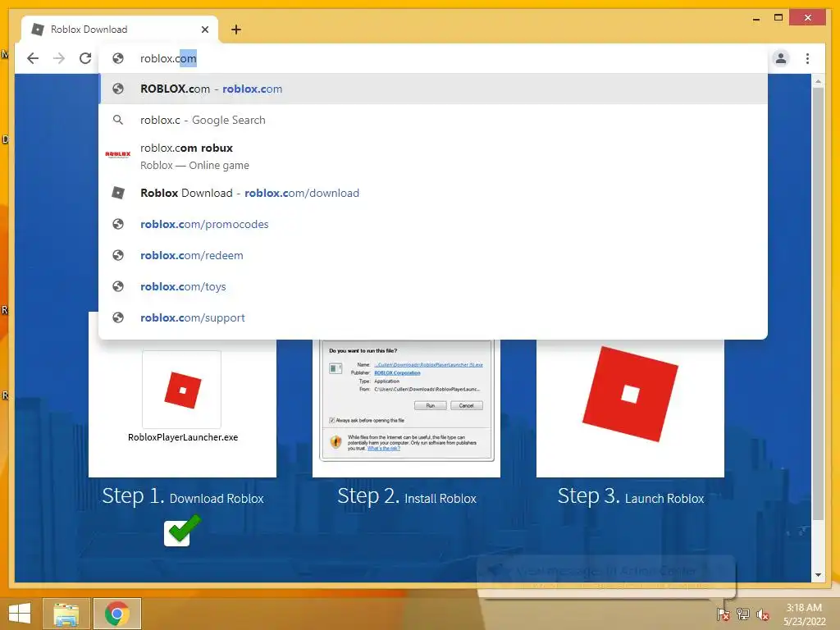Click the page scrollbar down arrow
This screenshot has width=840, height=630.
click(x=818, y=575)
